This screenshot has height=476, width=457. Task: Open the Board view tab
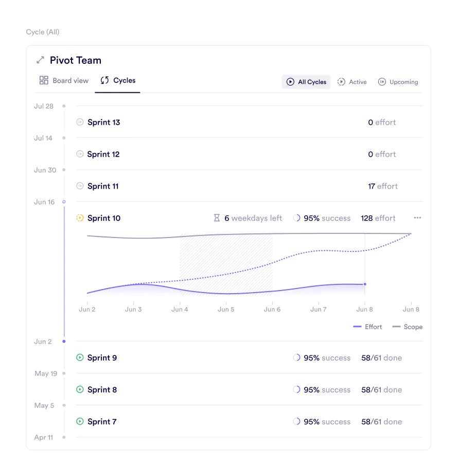(x=64, y=80)
